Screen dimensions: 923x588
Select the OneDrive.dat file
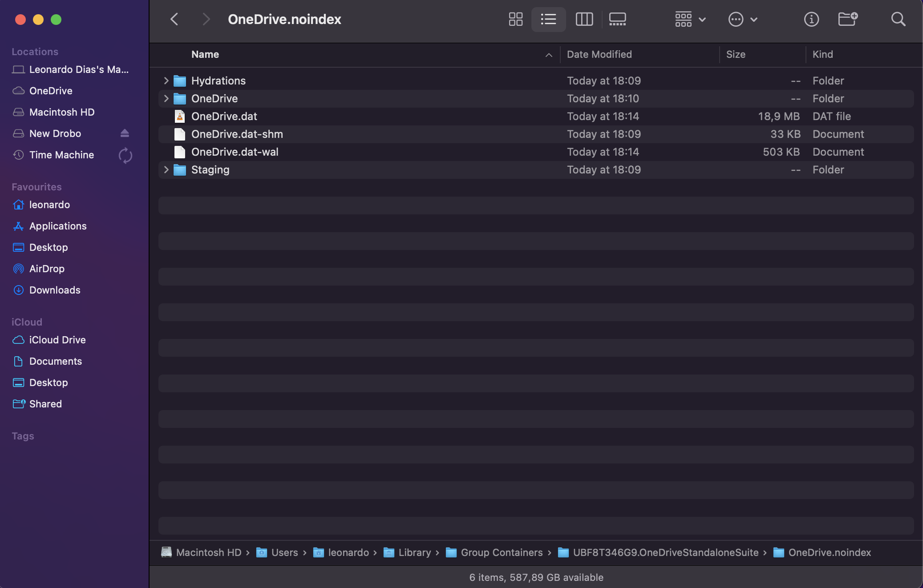coord(224,116)
